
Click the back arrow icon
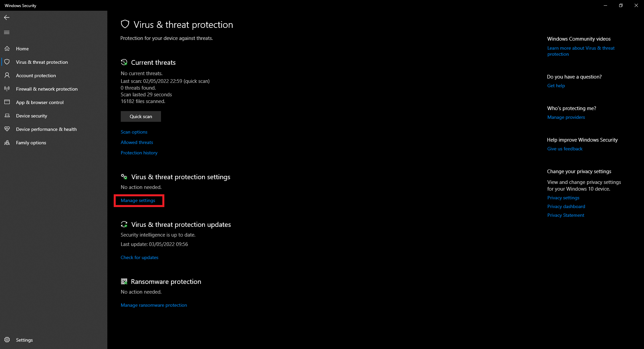7,17
